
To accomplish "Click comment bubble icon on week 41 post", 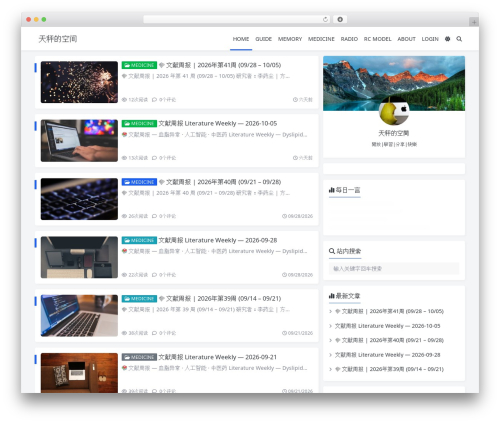I will click(154, 100).
